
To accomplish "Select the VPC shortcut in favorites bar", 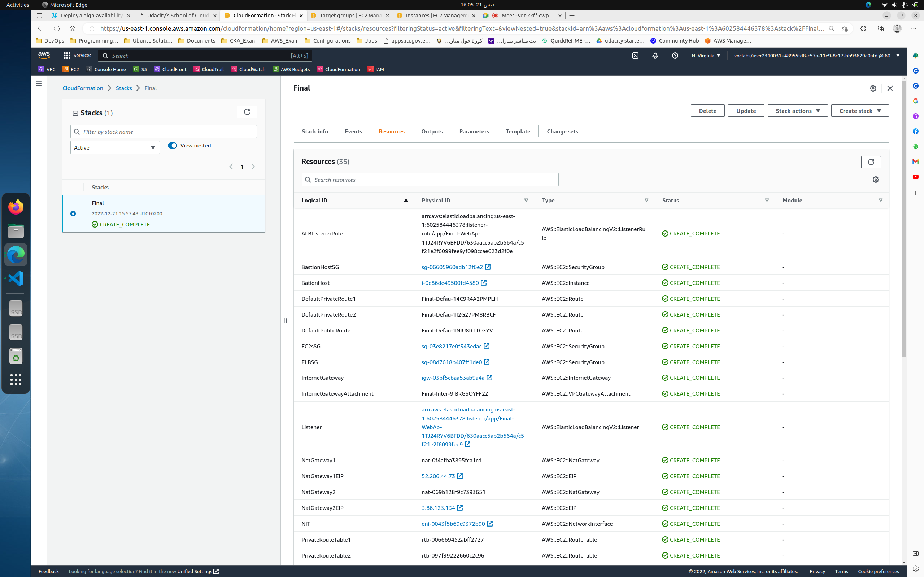I will point(47,70).
